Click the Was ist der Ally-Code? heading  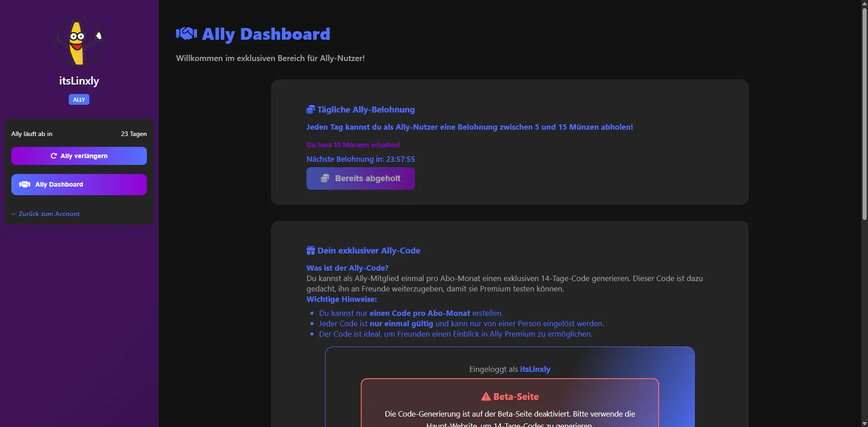click(347, 268)
